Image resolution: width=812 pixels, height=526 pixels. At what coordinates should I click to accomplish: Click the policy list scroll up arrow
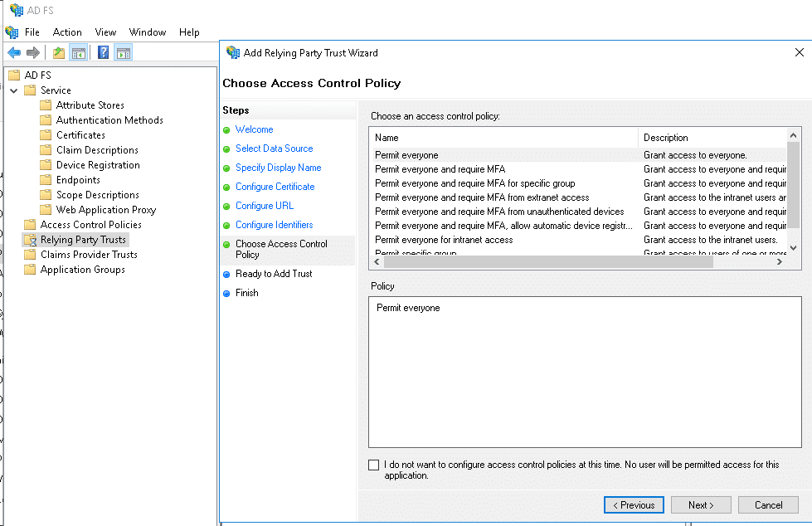pos(794,136)
